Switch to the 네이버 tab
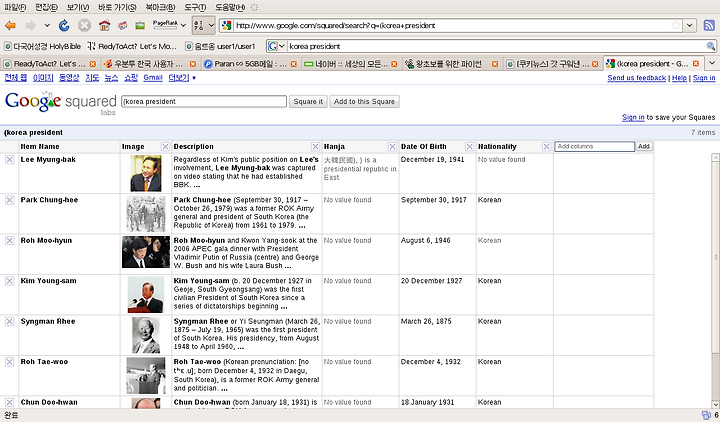 coord(350,64)
